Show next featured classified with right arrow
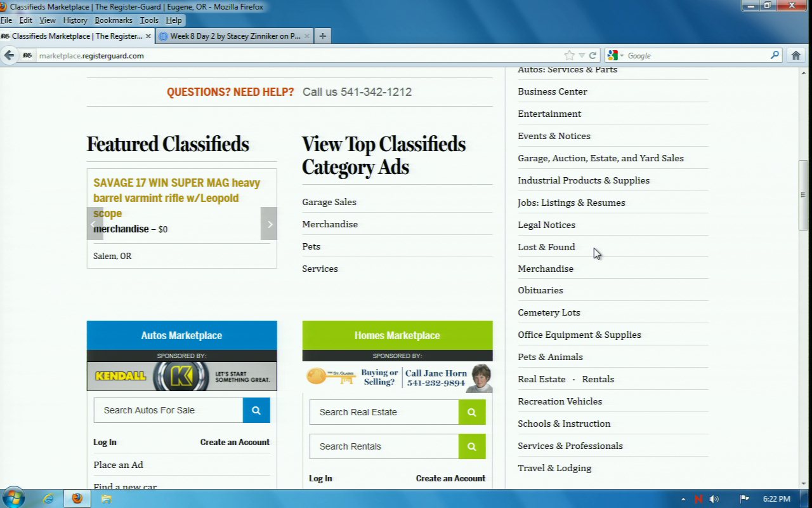This screenshot has height=508, width=812. tap(269, 224)
